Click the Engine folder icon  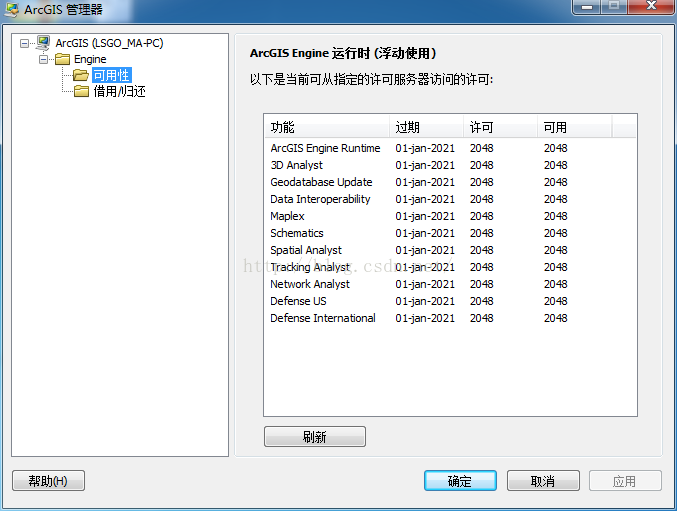tap(63, 59)
